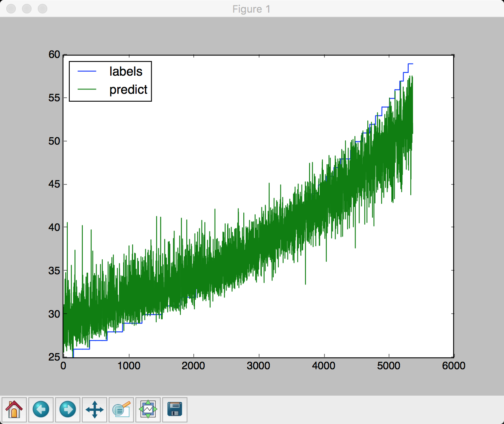Go back to previous view arrow

(41, 409)
